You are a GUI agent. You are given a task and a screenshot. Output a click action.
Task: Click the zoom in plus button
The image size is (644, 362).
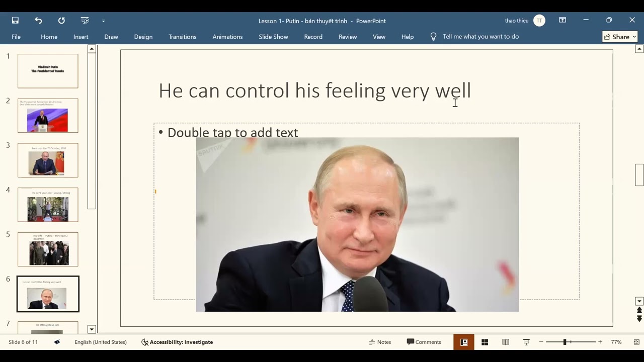(x=600, y=342)
